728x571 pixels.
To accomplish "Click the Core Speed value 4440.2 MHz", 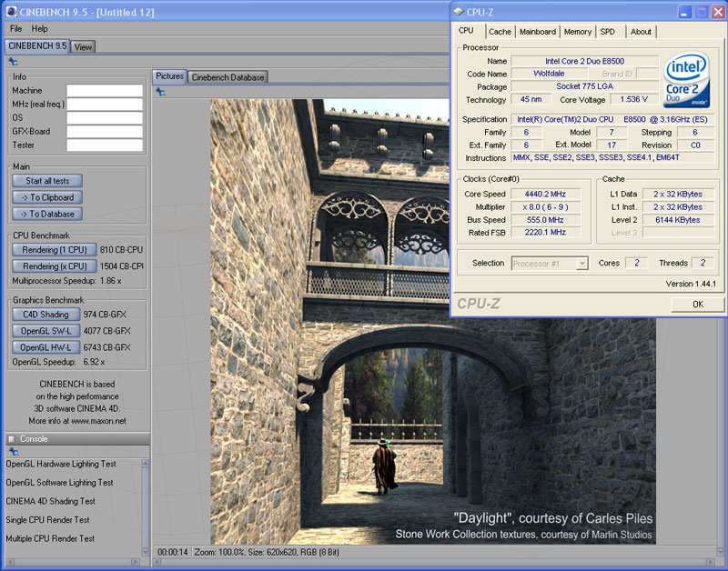I will [545, 194].
